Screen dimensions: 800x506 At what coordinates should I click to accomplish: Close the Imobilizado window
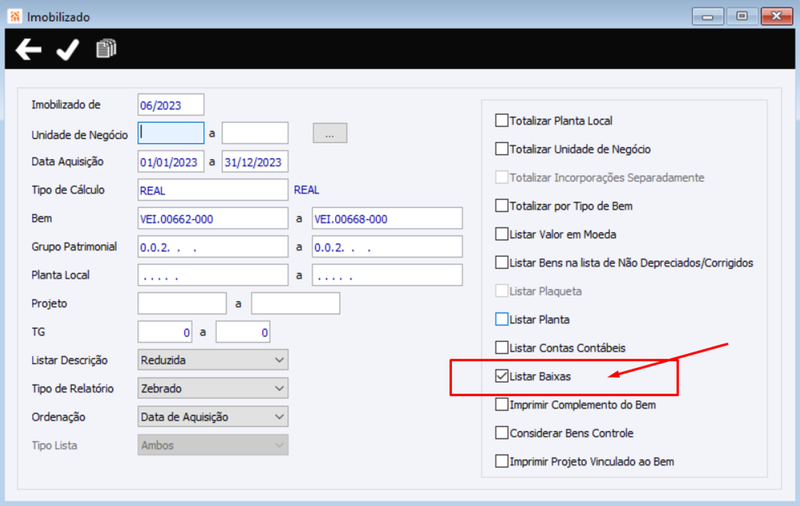click(x=777, y=16)
